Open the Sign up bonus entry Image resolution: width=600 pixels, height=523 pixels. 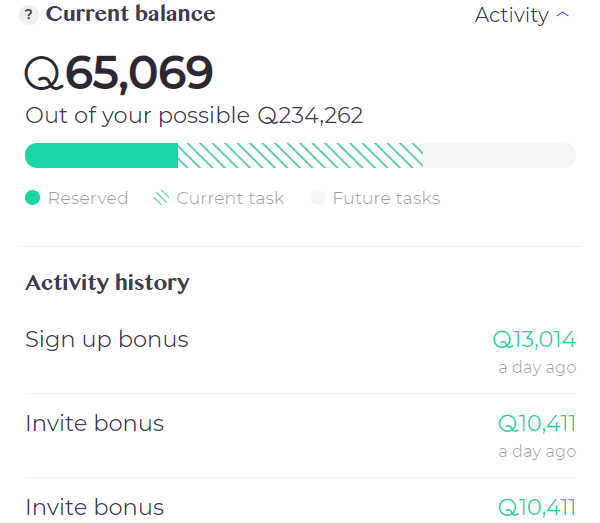[x=300, y=352]
